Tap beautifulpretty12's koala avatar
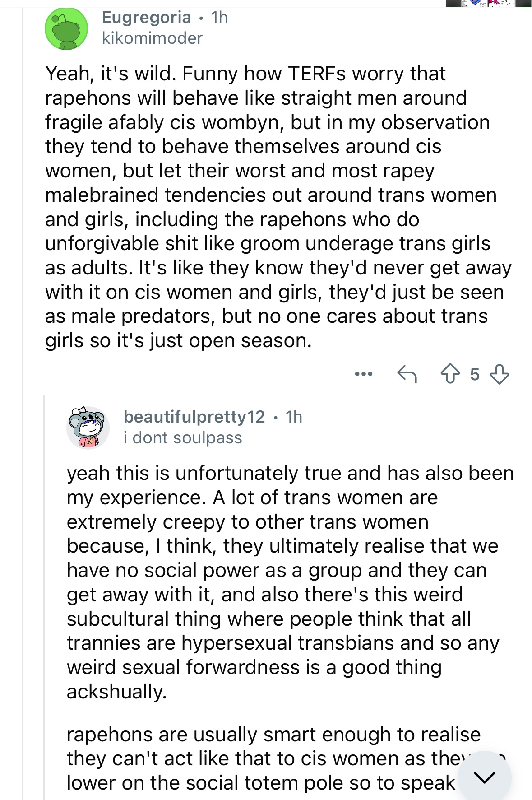The width and height of the screenshot is (532, 800). (x=88, y=427)
